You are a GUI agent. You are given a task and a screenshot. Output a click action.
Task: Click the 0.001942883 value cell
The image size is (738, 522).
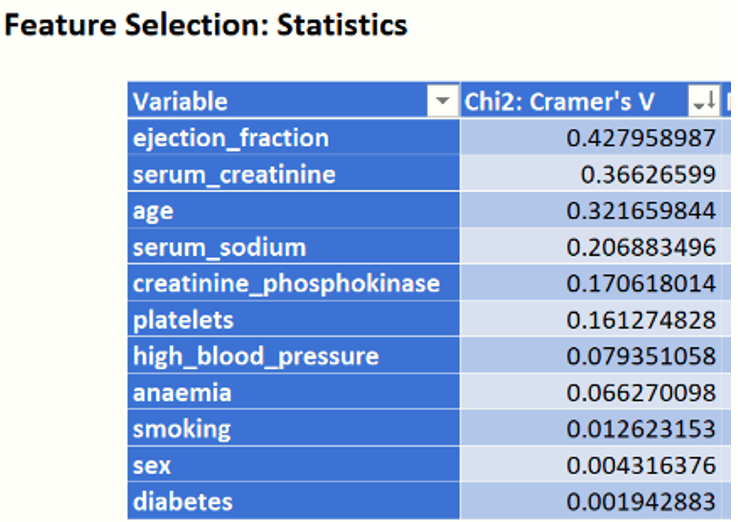coord(641,501)
